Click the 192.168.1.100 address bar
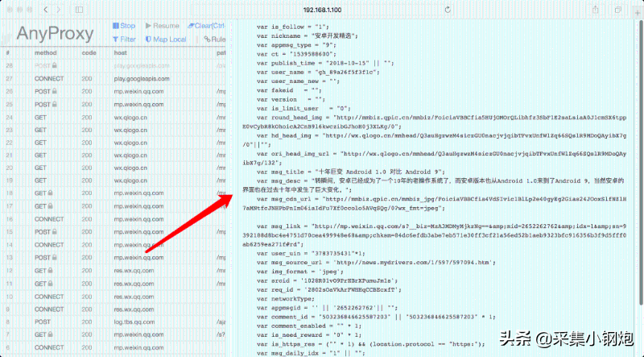This screenshot has width=644, height=357. (x=322, y=10)
